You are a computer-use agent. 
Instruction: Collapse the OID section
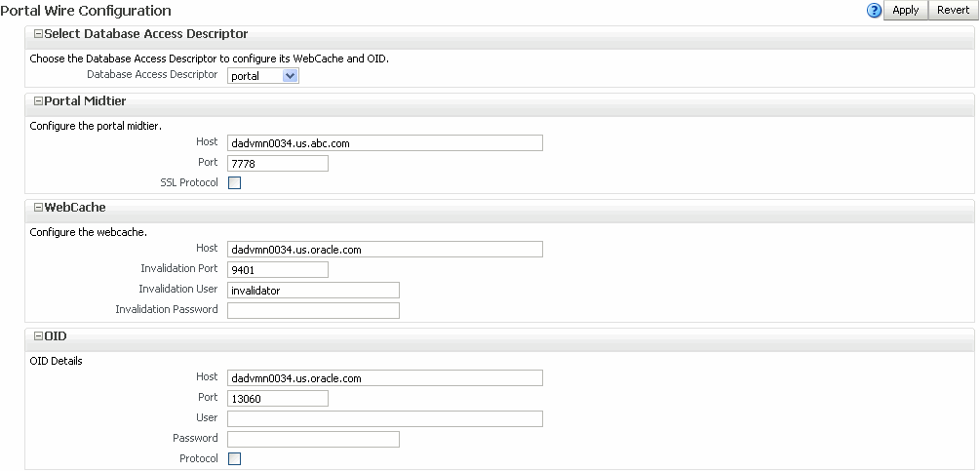pyautogui.click(x=38, y=336)
